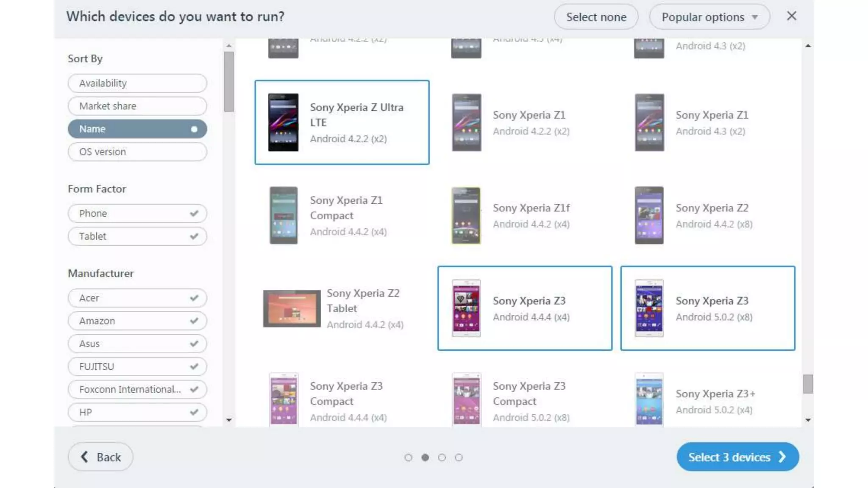Pick the Sony Xperia Z1f phone icon
Viewport: 868px width, 488px height.
pos(466,216)
